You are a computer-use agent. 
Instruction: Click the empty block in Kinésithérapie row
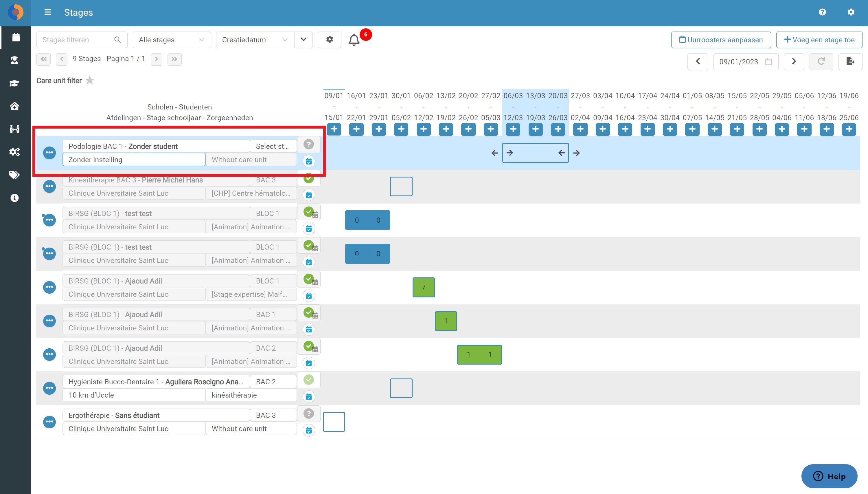point(401,186)
